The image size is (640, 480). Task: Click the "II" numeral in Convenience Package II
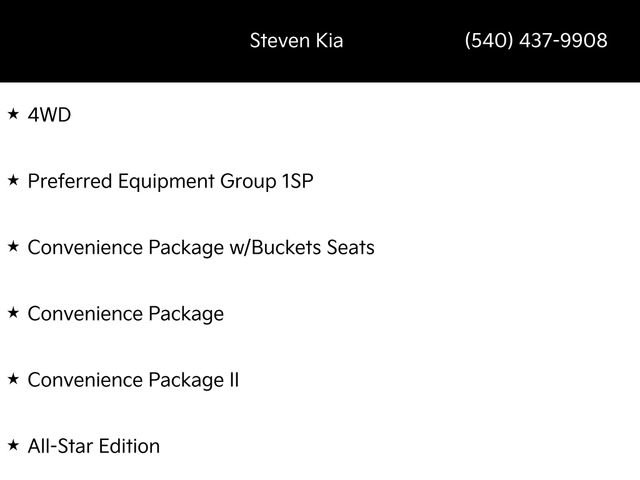[x=233, y=380]
